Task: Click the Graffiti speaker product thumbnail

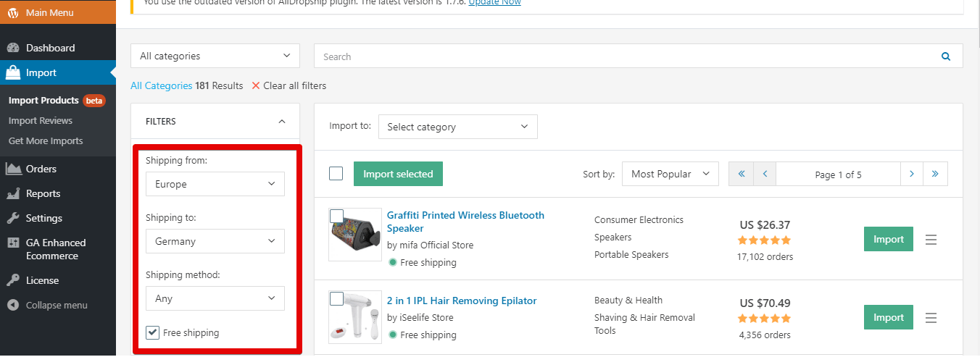Action: (355, 234)
